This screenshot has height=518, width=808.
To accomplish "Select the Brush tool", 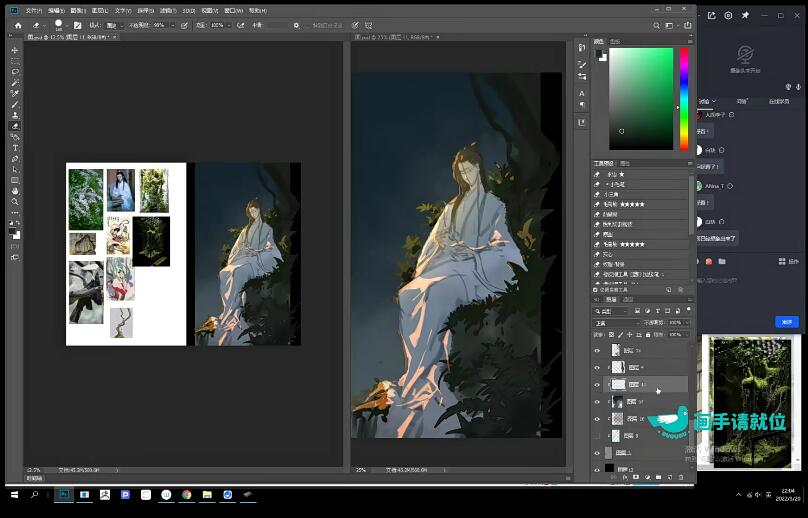I will pos(14,105).
